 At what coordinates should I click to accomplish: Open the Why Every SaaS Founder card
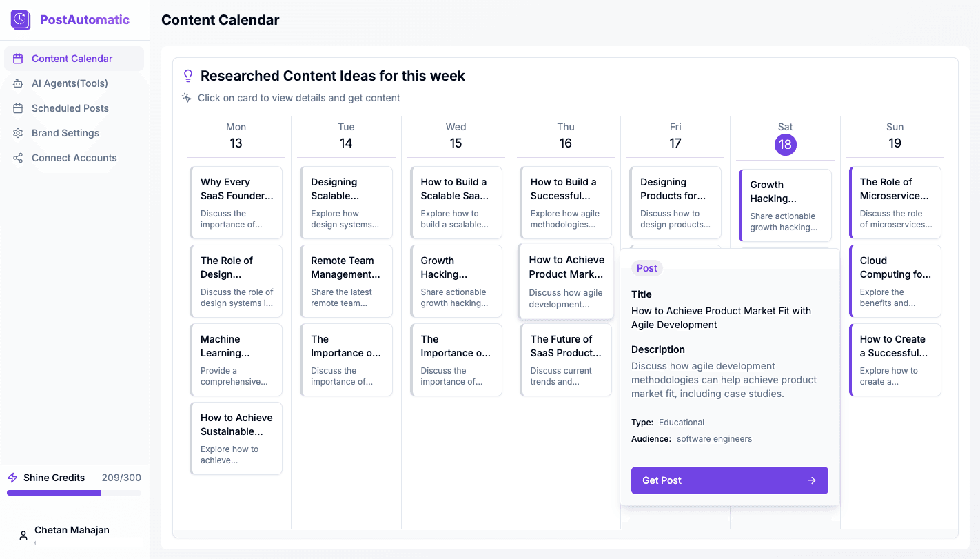coord(236,203)
